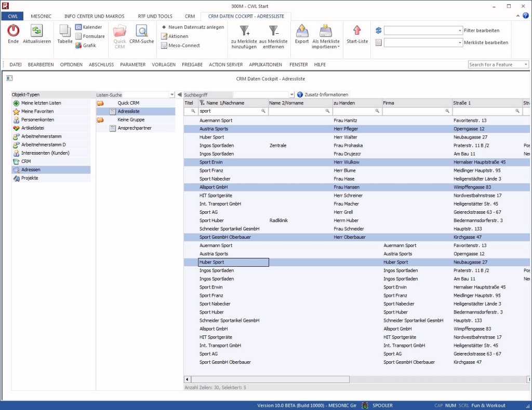Expand the Search for a Feature dropdown
This screenshot has height=410, width=532.
click(526, 65)
